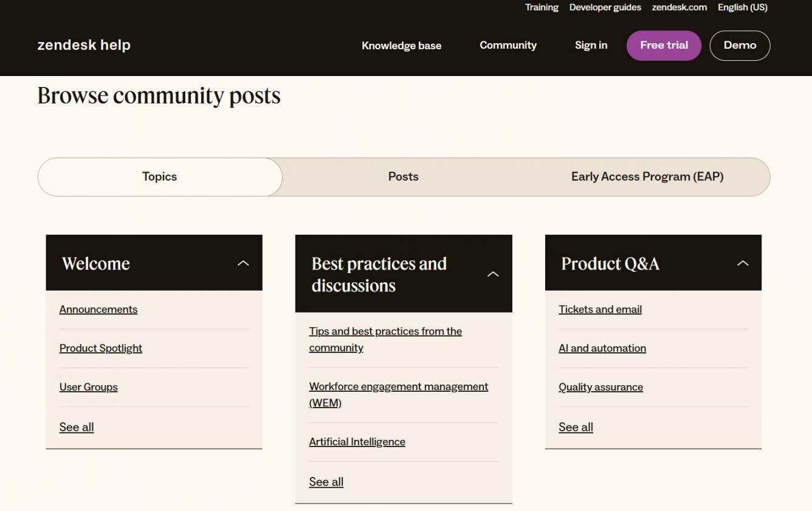Switch to the Posts tab
The width and height of the screenshot is (812, 511).
pos(404,177)
